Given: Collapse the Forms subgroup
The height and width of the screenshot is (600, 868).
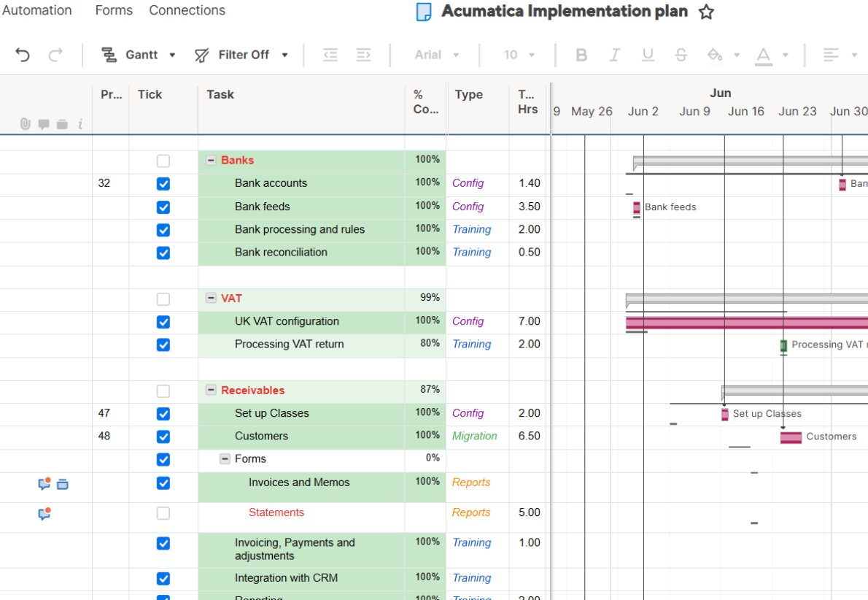Looking at the screenshot, I should point(225,459).
